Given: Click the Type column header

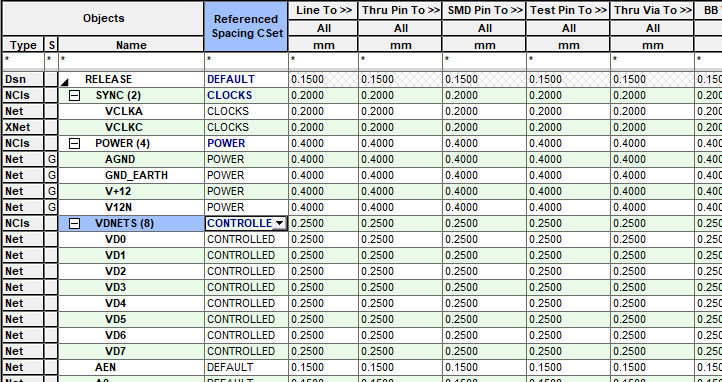Looking at the screenshot, I should (23, 45).
